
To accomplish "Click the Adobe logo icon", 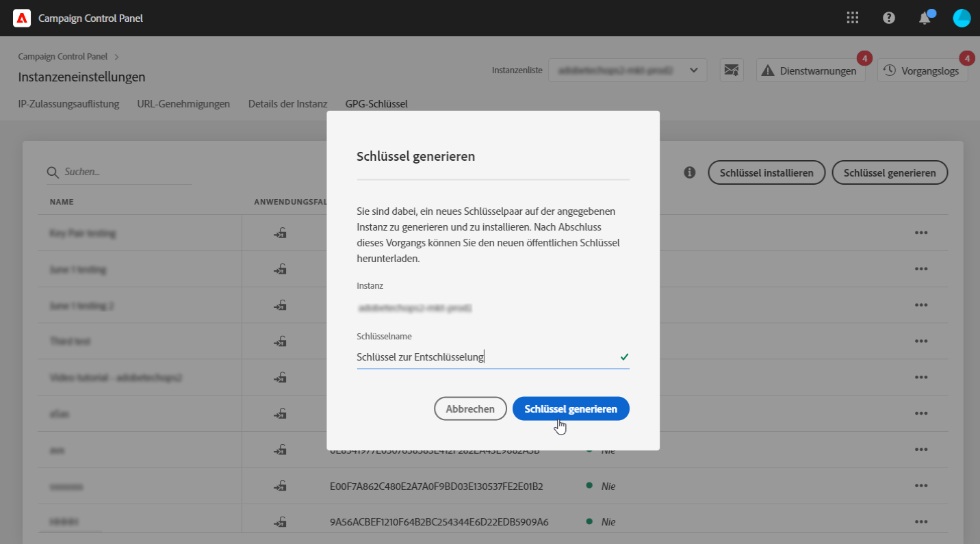I will (22, 18).
